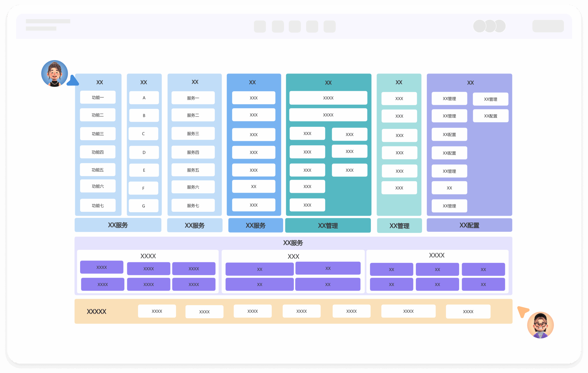This screenshot has width=588, height=373.
Task: Click the blue cursor arrow by the avatar
Action: pyautogui.click(x=73, y=81)
